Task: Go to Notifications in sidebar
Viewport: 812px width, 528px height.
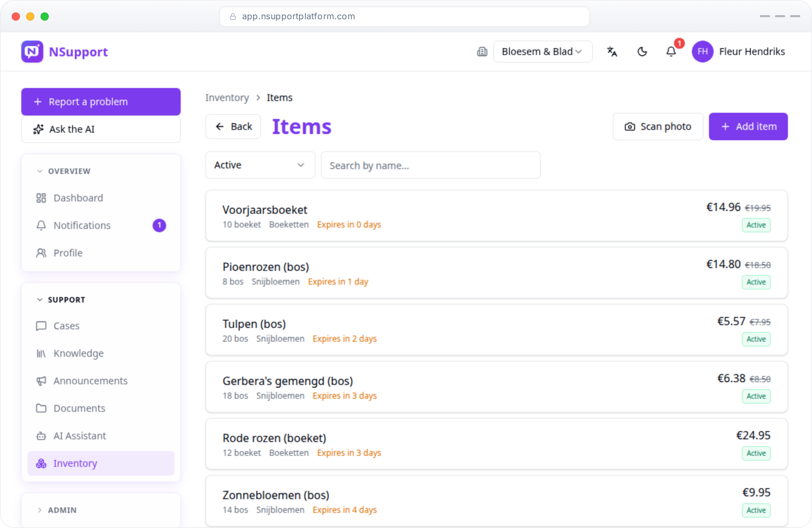Action: pyautogui.click(x=101, y=225)
